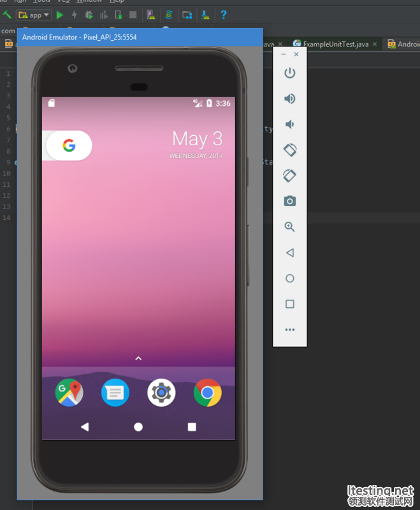Click the Apply Changes lightning bolt icon
The width and height of the screenshot is (420, 510).
75,15
